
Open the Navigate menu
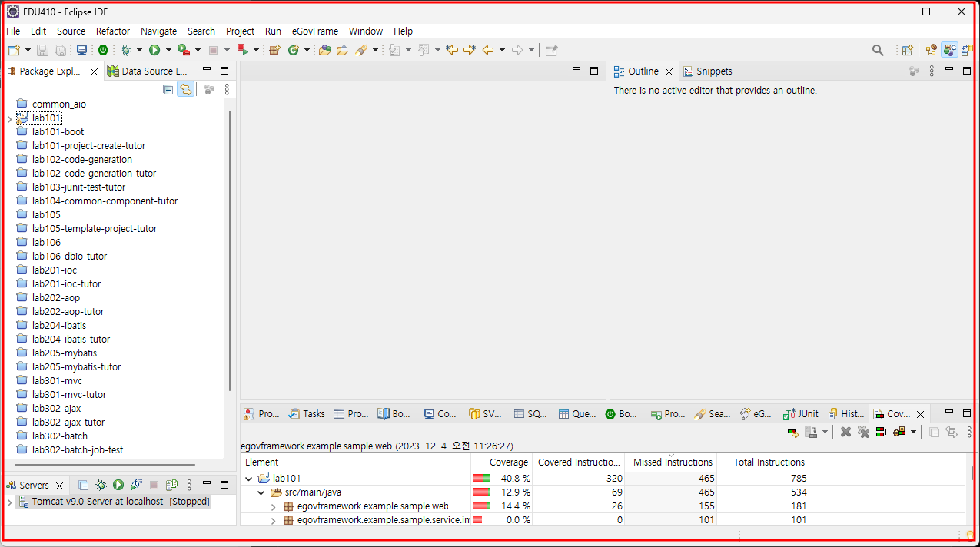pos(158,31)
